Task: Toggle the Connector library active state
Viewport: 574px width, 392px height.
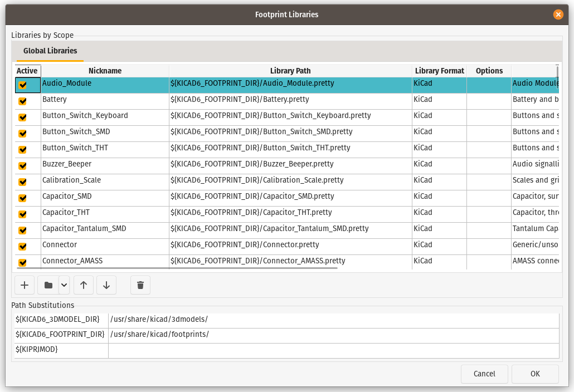Action: (x=23, y=244)
